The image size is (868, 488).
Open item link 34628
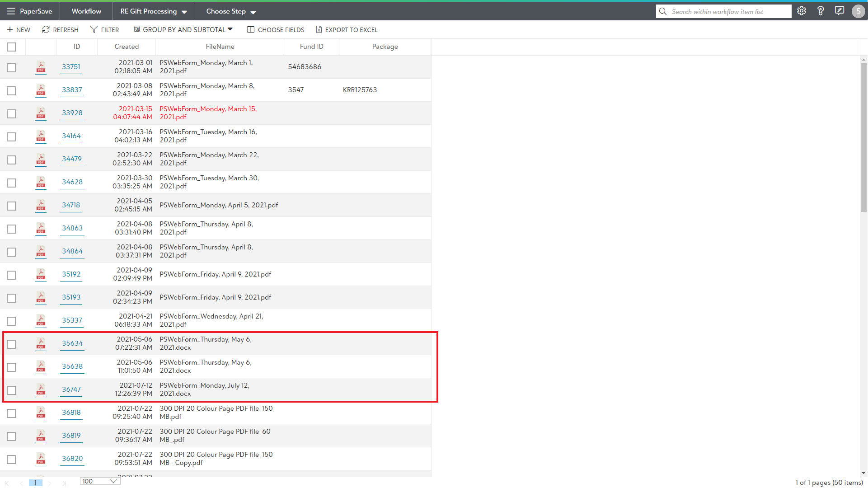(72, 182)
